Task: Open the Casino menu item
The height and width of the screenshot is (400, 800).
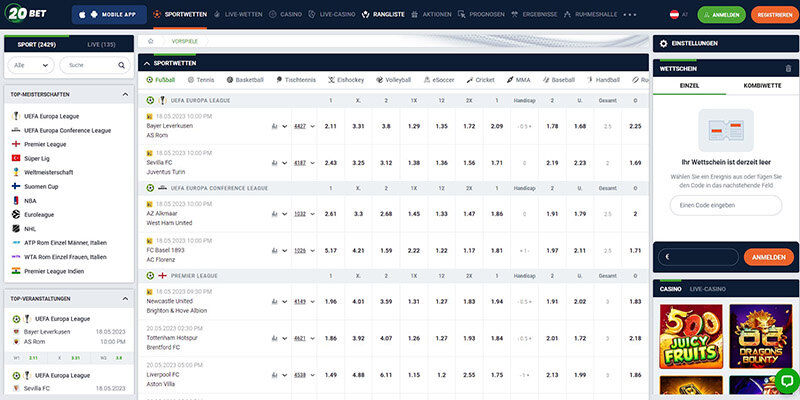Action: [286, 14]
